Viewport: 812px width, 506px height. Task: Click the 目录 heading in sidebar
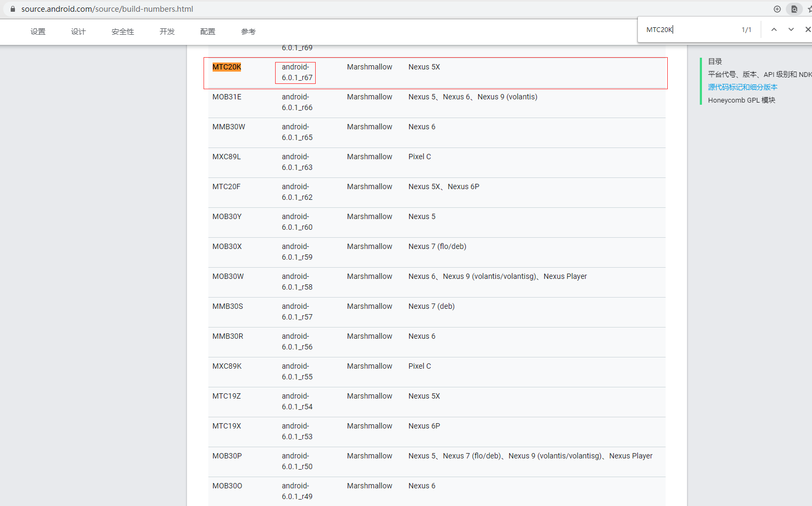pyautogui.click(x=715, y=61)
